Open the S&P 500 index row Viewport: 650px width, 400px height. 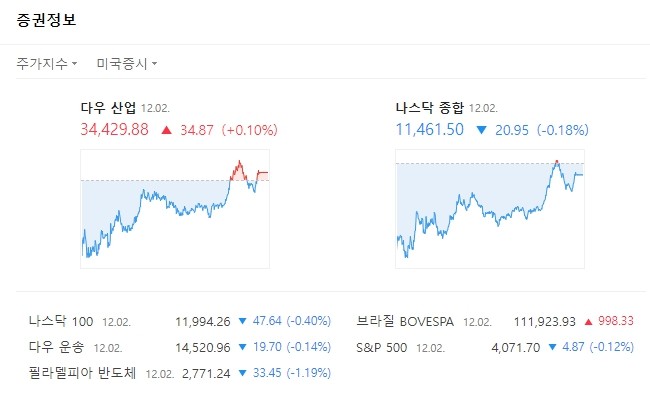[x=382, y=347]
